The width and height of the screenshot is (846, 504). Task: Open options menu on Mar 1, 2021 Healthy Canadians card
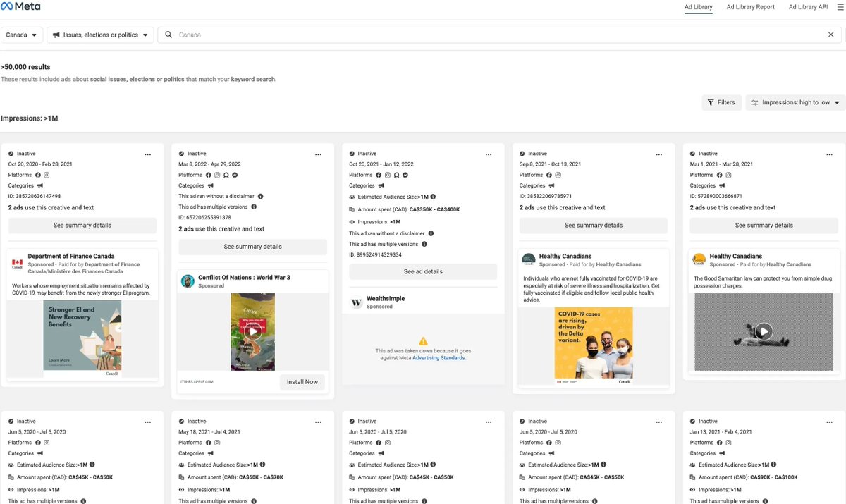830,154
